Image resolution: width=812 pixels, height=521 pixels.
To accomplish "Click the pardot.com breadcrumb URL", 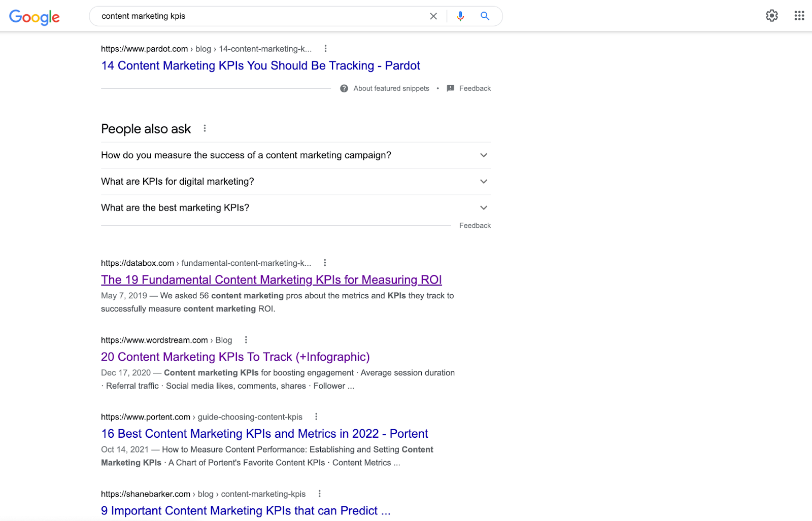I will click(x=206, y=49).
